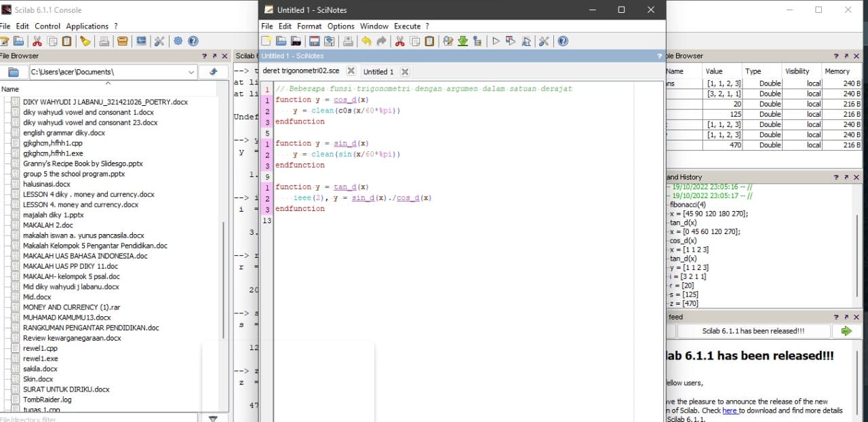Open File menu in SciNotes
The width and height of the screenshot is (868, 422).
coord(267,26)
